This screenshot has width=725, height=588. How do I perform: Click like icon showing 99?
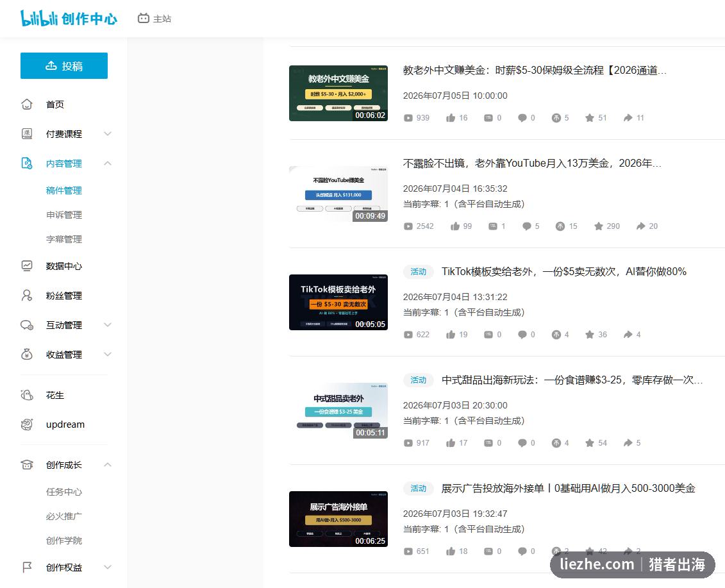(455, 226)
